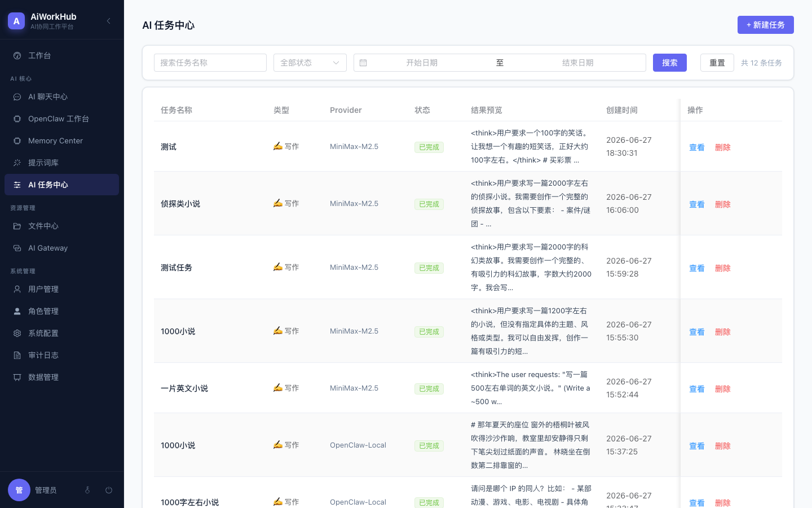Click the AI Gateway icon
Image resolution: width=812 pixels, height=508 pixels.
[17, 248]
